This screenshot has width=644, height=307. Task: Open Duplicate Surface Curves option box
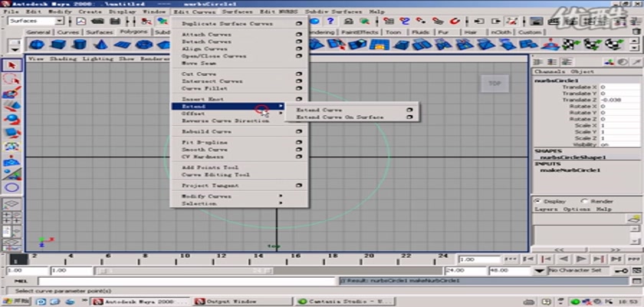tap(299, 24)
